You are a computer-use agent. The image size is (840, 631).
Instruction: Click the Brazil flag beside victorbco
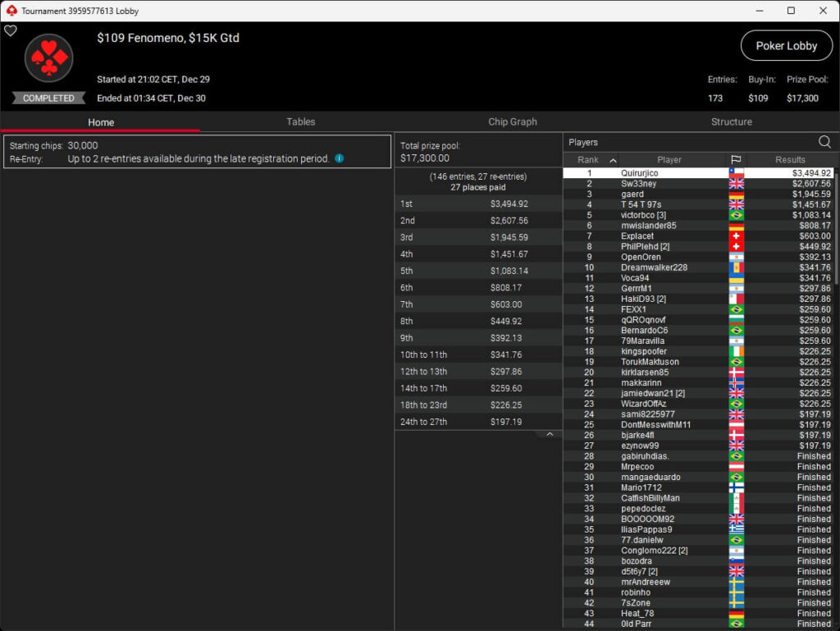(x=735, y=215)
